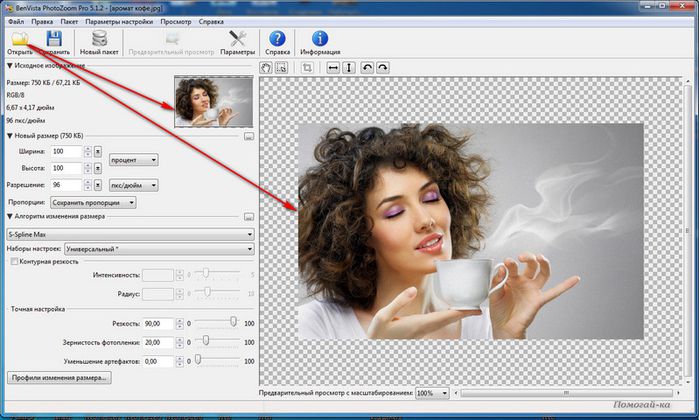Click Разрешение stepper arrows
The width and height of the screenshot is (699, 420).
(88, 185)
